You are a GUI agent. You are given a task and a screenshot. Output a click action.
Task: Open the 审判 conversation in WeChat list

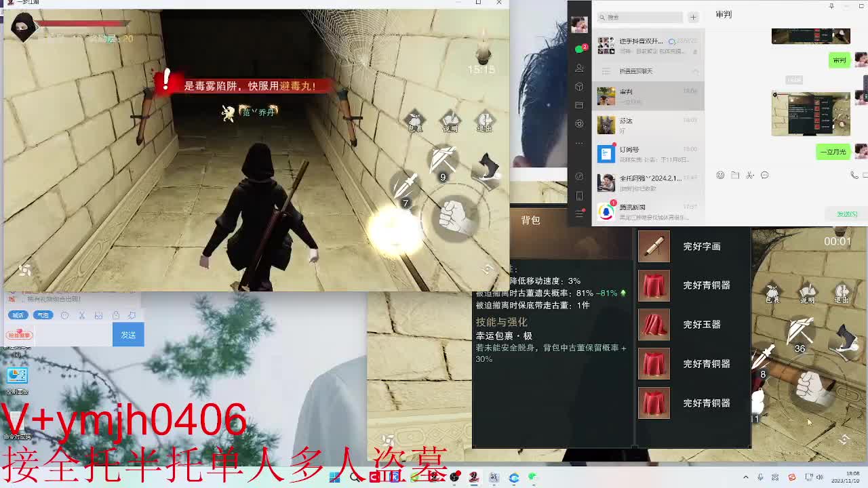[648, 96]
